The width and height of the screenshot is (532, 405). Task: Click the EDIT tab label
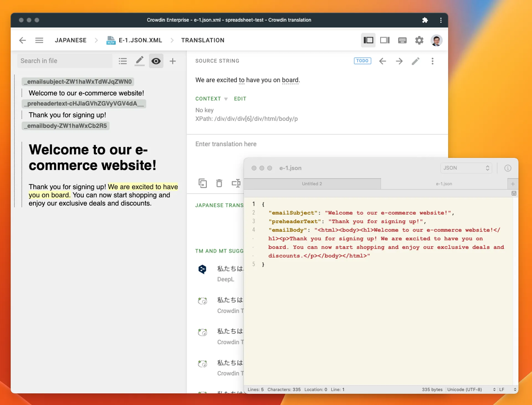pyautogui.click(x=240, y=98)
